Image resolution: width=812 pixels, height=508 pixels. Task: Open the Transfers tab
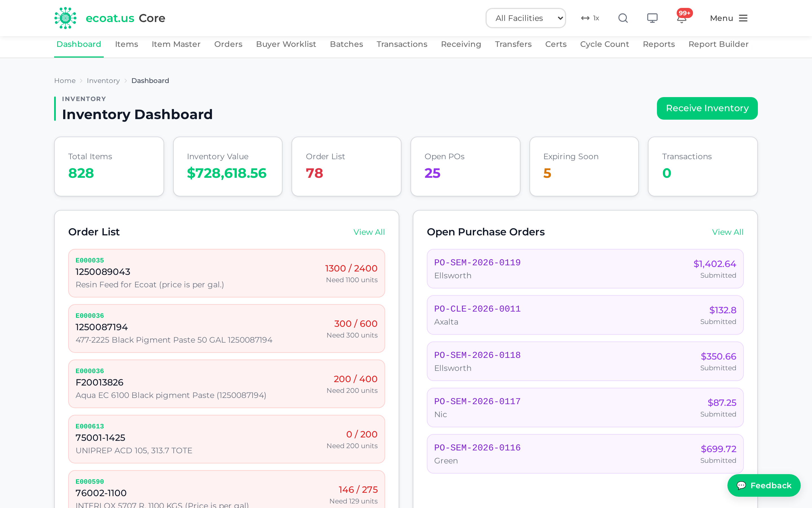[x=513, y=44]
